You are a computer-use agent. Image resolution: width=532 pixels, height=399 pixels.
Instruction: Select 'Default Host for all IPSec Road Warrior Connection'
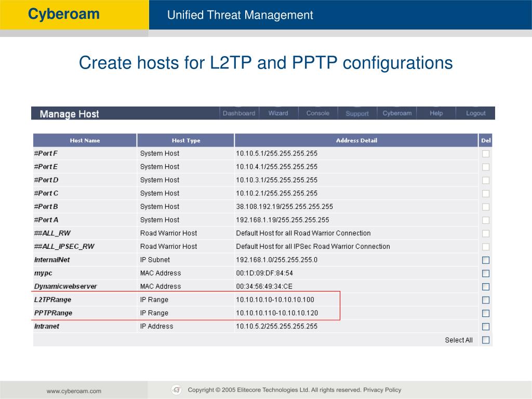click(x=313, y=246)
